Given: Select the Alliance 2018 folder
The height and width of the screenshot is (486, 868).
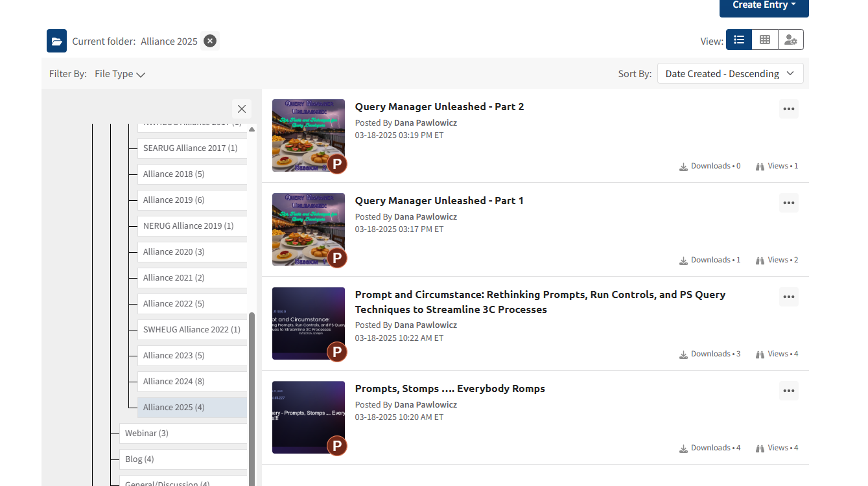Looking at the screenshot, I should click(x=192, y=174).
